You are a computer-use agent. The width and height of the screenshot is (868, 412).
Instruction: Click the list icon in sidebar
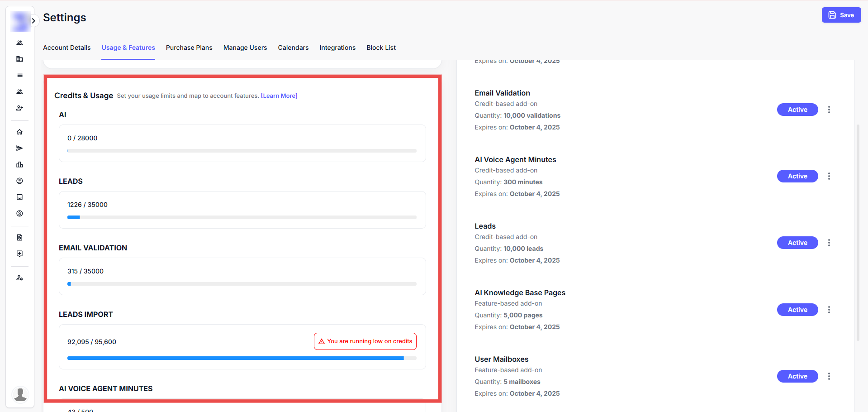point(19,75)
